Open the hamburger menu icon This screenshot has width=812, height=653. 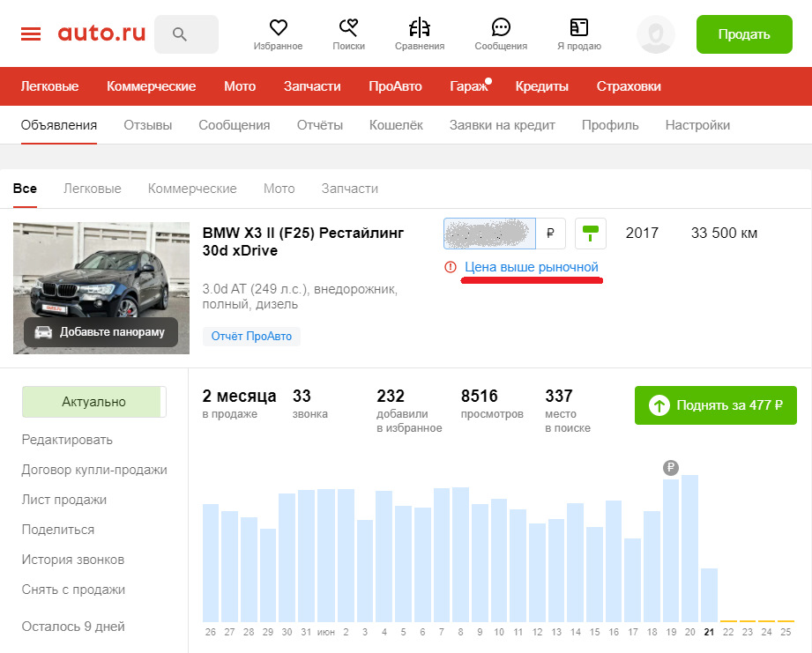[31, 34]
